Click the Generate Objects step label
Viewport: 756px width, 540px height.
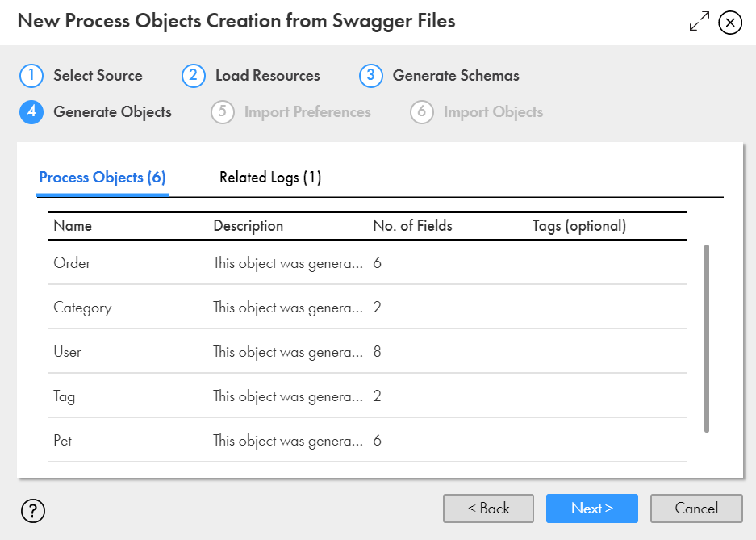point(112,112)
